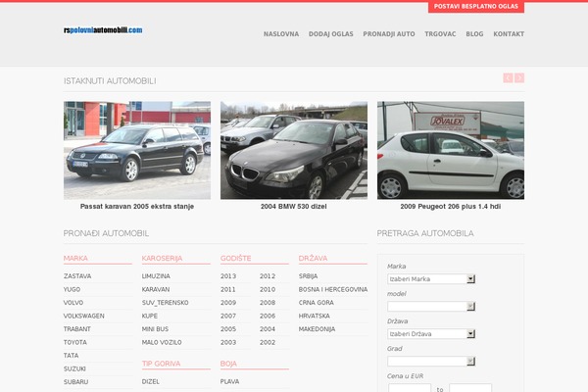The image size is (588, 392).
Task: Choose year 2006
Action: point(268,316)
